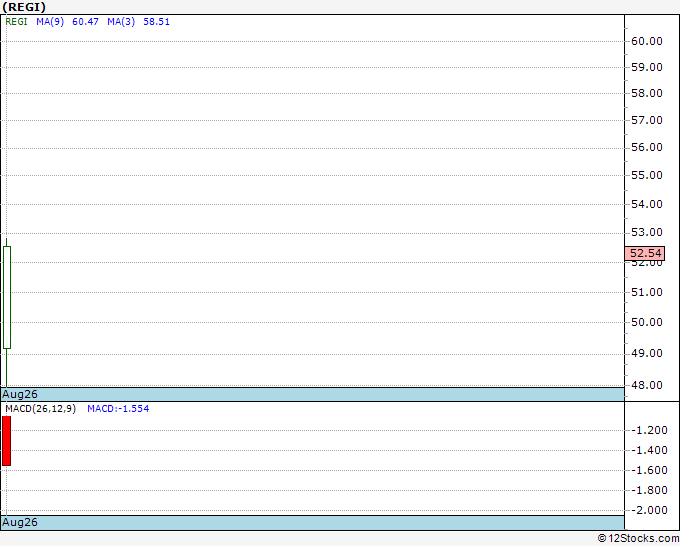Click the MACD(26,12,9) indicator label
This screenshot has width=680, height=546.
coord(40,409)
